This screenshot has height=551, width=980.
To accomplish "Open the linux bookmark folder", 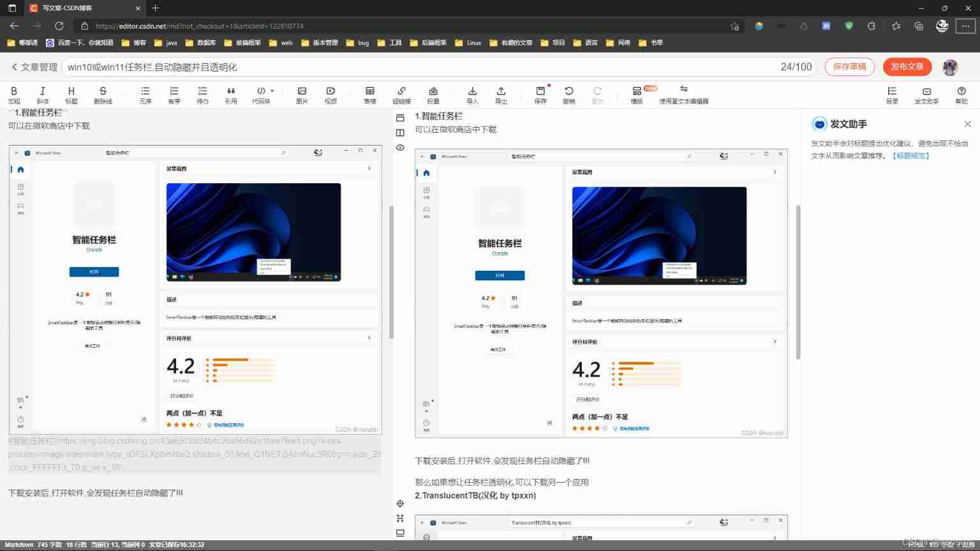I will click(x=468, y=43).
